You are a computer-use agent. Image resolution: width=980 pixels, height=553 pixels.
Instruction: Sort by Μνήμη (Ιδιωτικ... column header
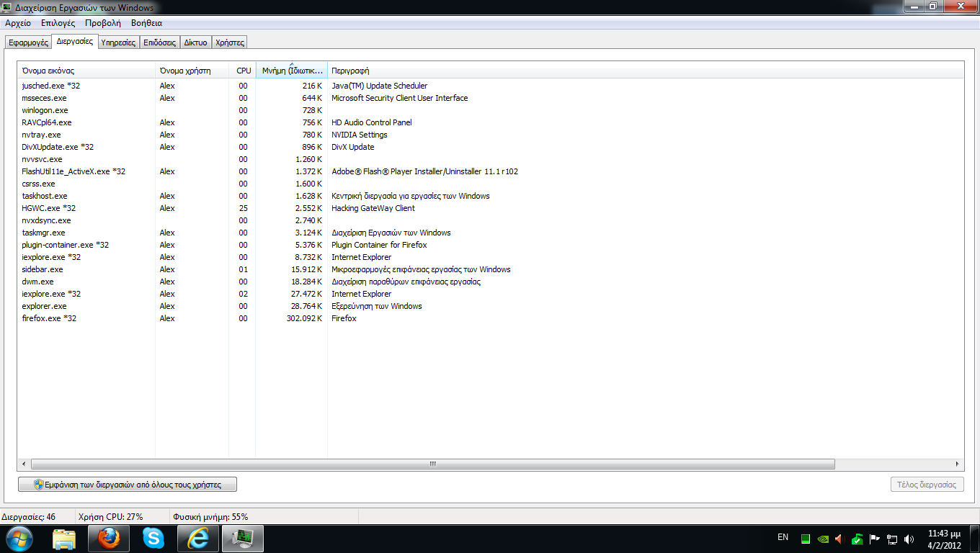coord(292,71)
